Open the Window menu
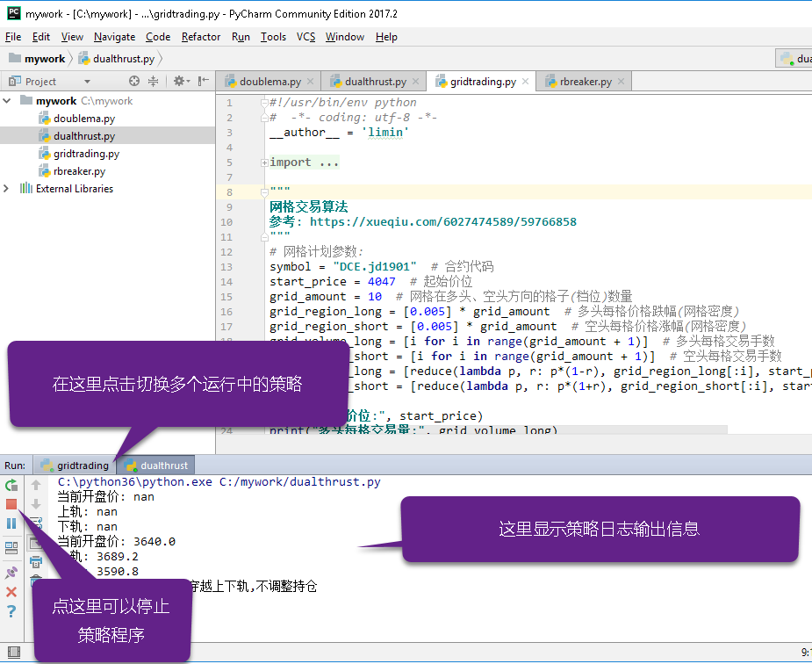Viewport: 812px width, 664px height. [344, 37]
